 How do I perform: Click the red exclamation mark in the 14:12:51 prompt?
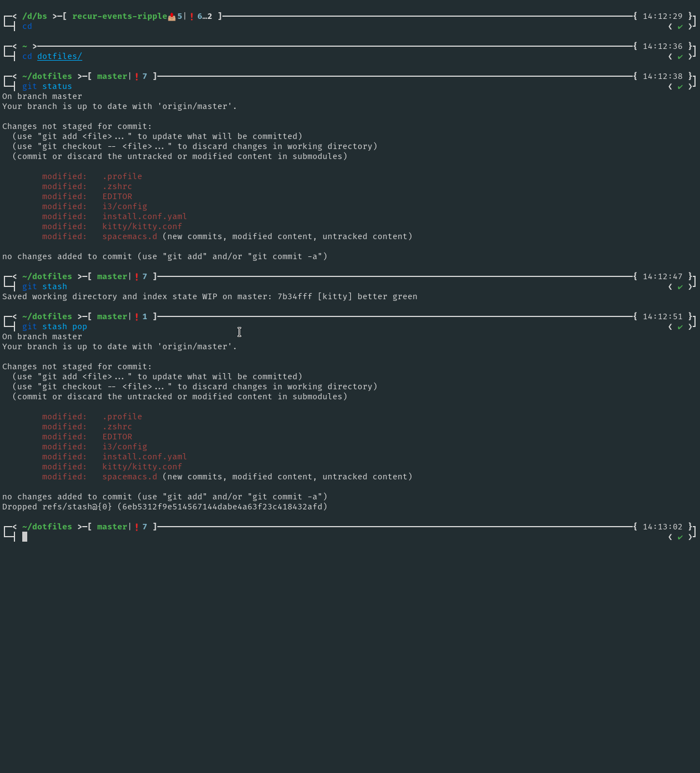tap(137, 316)
